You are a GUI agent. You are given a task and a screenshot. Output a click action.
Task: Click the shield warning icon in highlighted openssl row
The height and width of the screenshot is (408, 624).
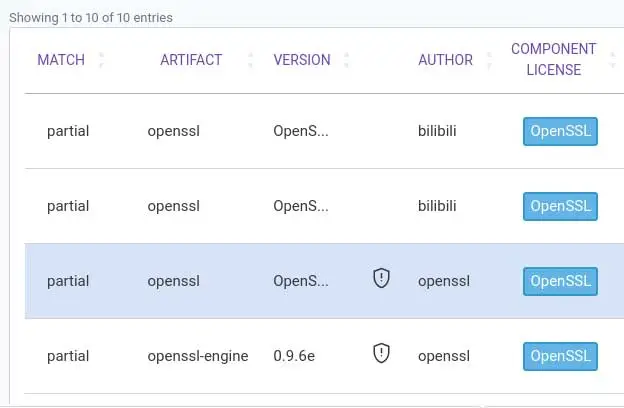pos(381,279)
